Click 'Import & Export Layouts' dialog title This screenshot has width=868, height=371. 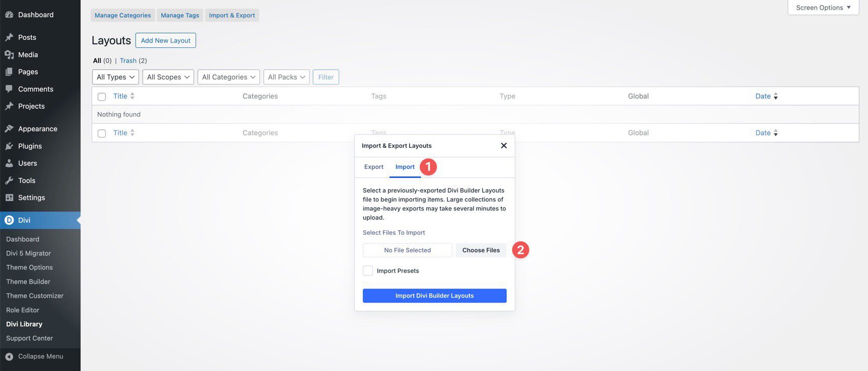(x=397, y=146)
